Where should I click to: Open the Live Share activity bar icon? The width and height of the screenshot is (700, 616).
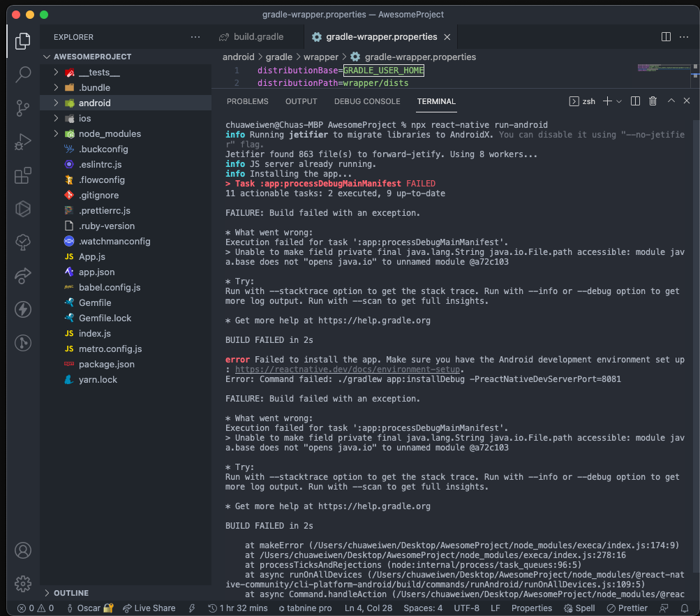tap(23, 276)
